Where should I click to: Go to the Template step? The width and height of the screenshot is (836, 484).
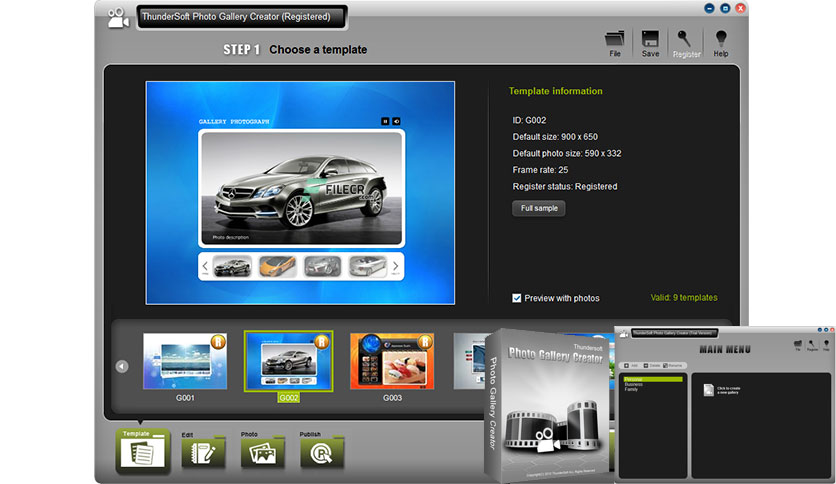(x=143, y=451)
